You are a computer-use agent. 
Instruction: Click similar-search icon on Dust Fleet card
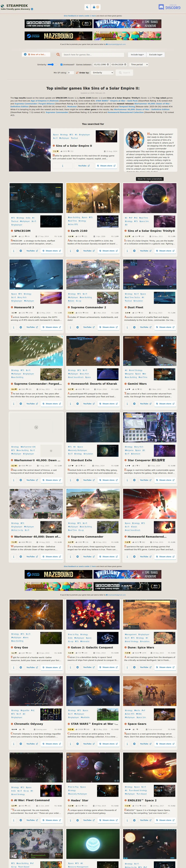134,327
